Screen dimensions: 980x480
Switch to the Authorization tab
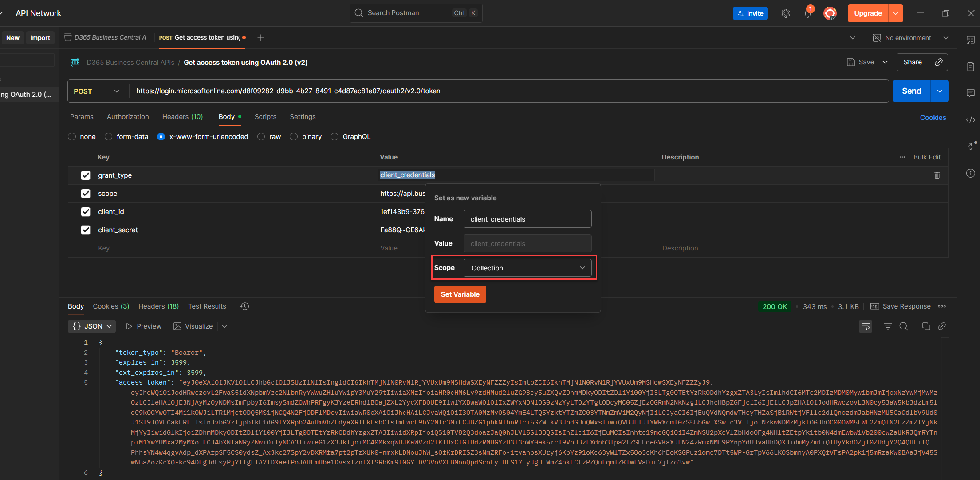click(x=128, y=117)
